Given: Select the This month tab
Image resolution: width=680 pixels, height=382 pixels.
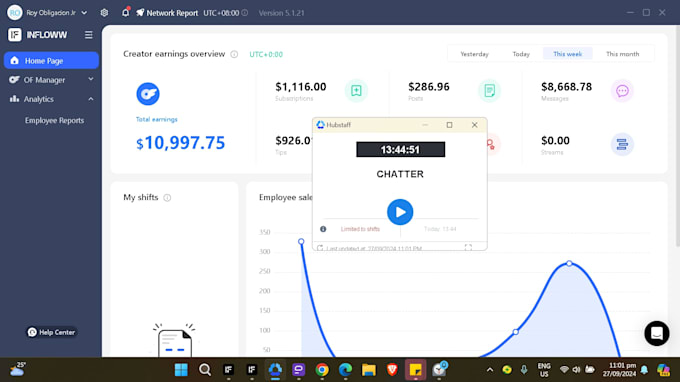Looking at the screenshot, I should click(x=622, y=54).
